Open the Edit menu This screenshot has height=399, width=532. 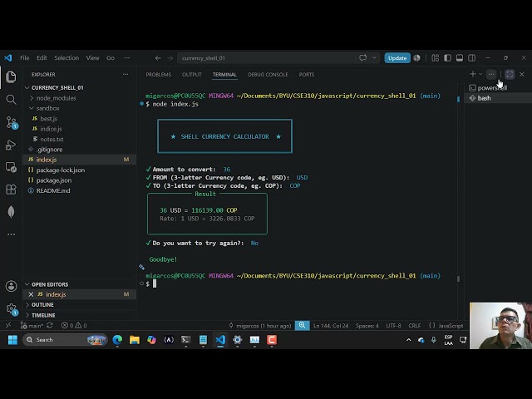(x=42, y=58)
